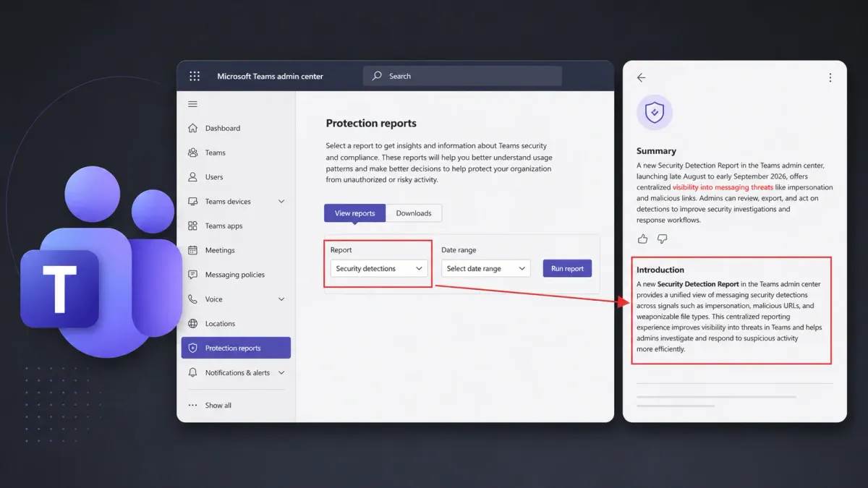
Task: Open Messaging policies in the sidebar
Action: point(235,275)
